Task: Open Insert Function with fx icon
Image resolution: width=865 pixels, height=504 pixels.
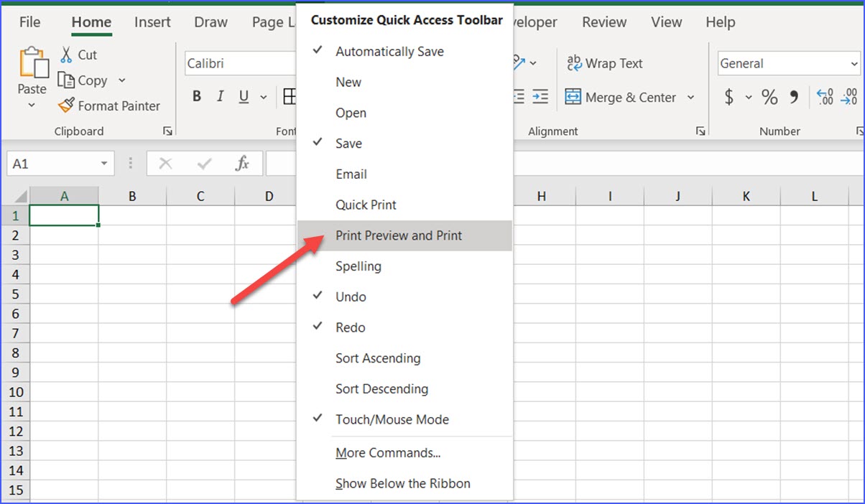Action: (x=244, y=163)
